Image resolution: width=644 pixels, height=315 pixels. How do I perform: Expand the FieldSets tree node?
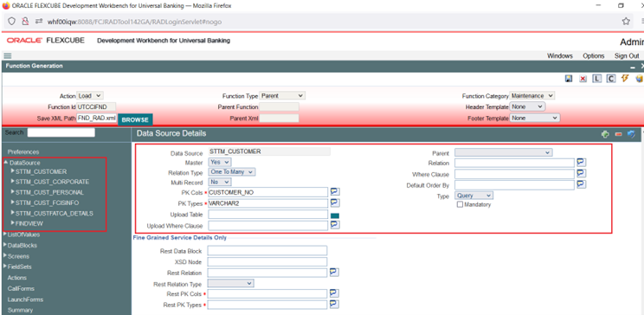point(5,267)
